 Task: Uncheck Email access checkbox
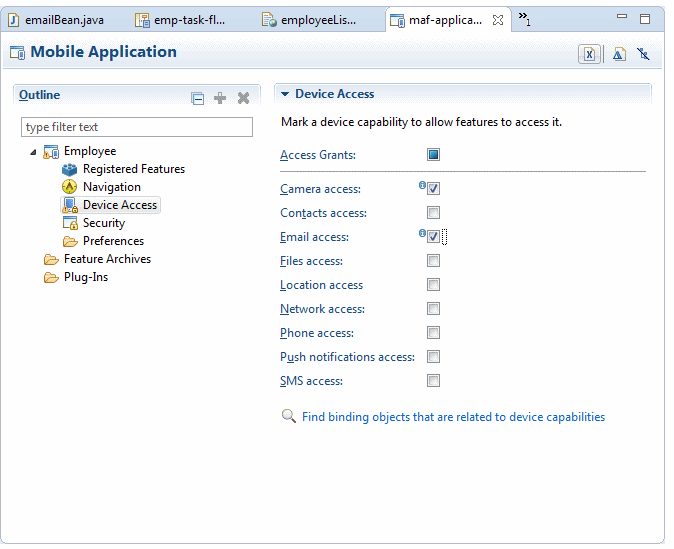click(433, 236)
